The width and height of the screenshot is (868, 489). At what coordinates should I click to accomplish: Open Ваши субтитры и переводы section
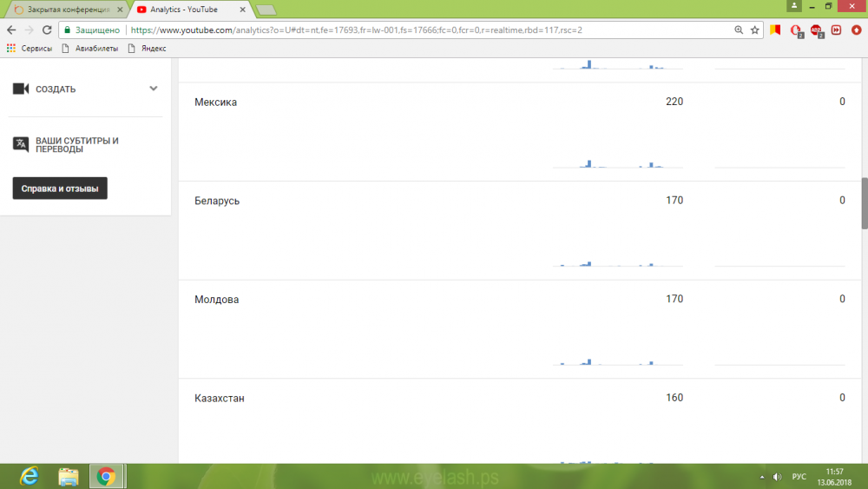click(77, 145)
